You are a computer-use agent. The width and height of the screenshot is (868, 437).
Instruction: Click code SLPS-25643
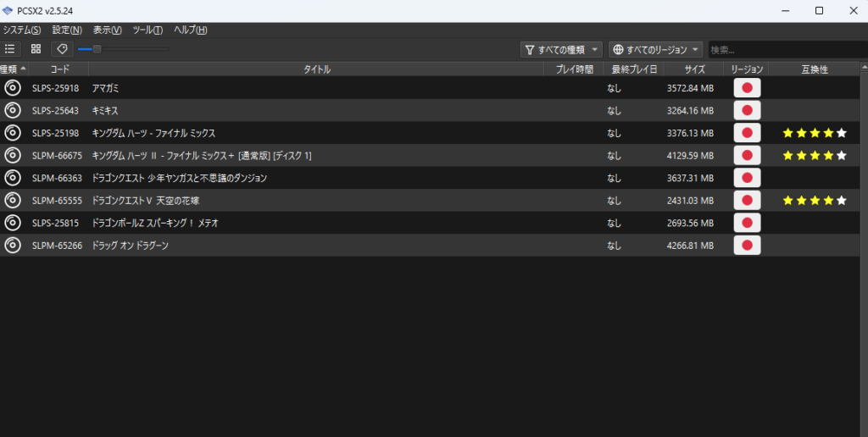[x=55, y=111]
